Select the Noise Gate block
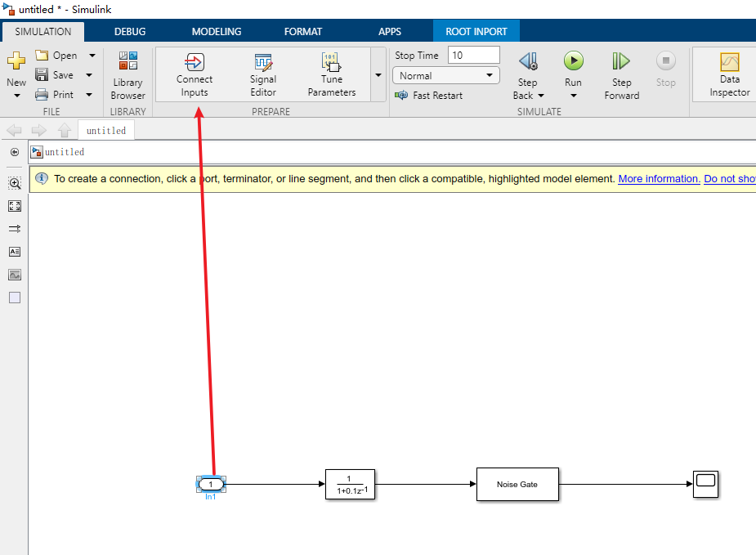Screen dimensions: 756x555 coord(517,484)
